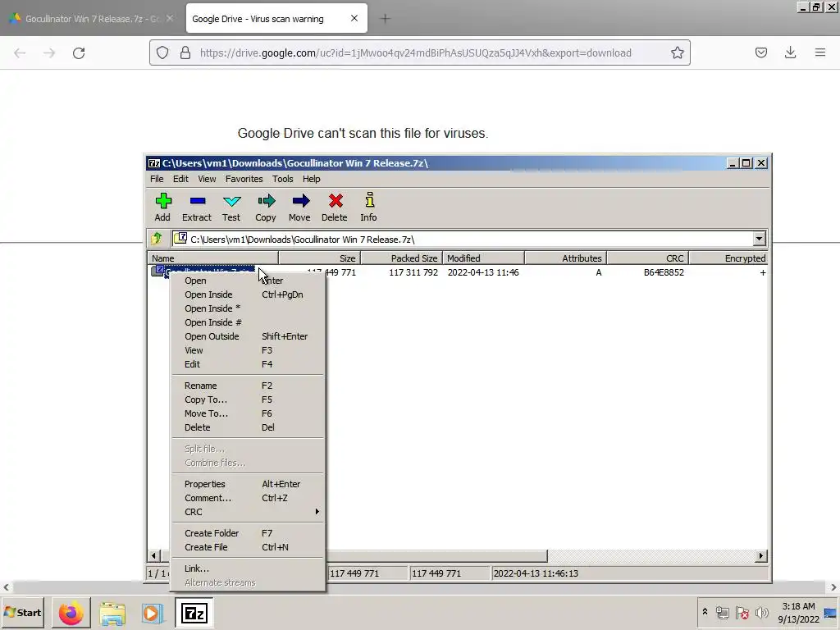Image resolution: width=840 pixels, height=630 pixels.
Task: Click file list scrollbar right arrow
Action: [760, 556]
